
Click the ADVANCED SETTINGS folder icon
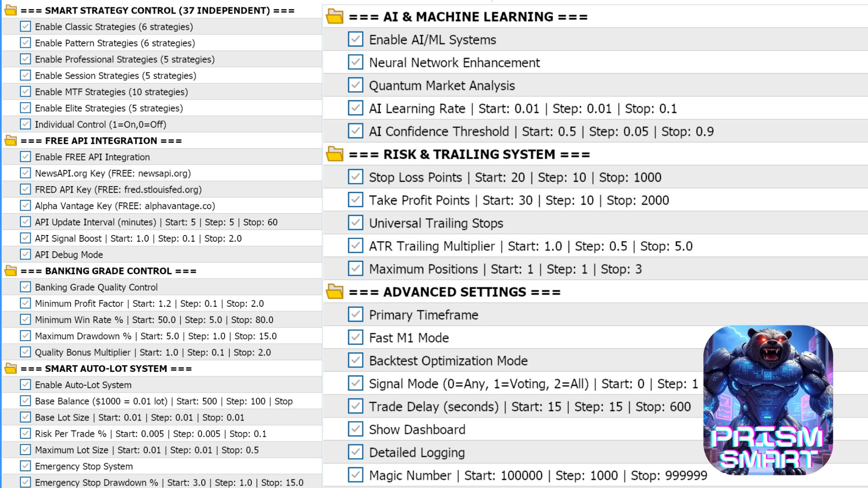335,291
